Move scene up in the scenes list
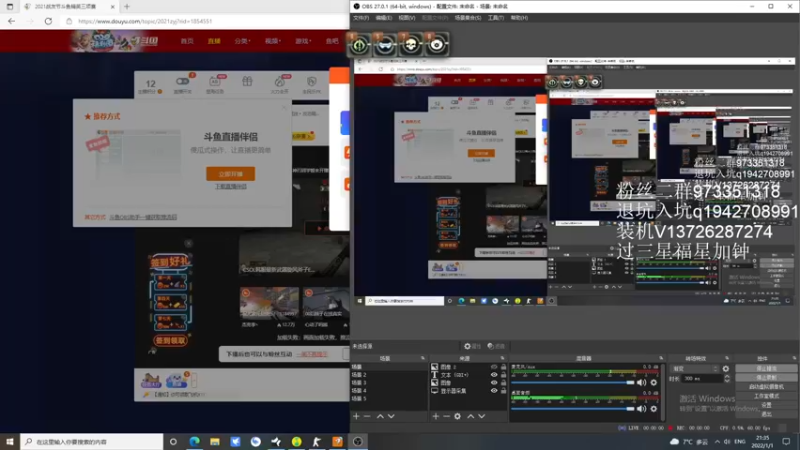 coord(380,416)
